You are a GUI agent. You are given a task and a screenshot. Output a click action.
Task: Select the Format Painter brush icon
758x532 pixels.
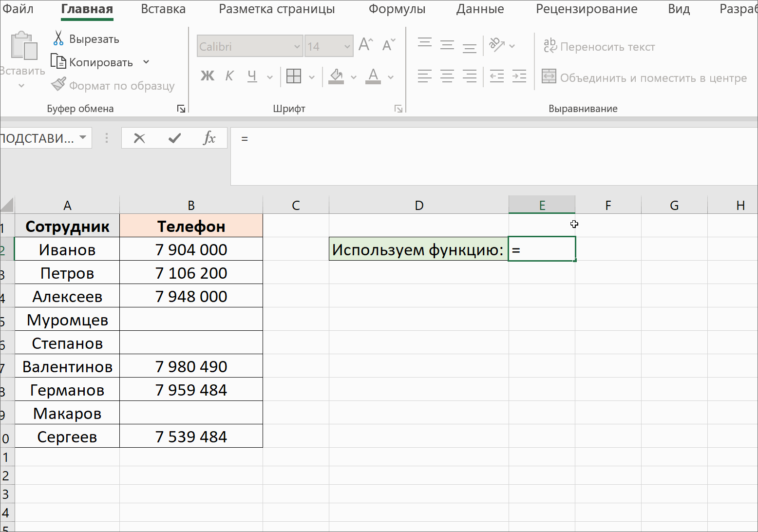pyautogui.click(x=58, y=85)
